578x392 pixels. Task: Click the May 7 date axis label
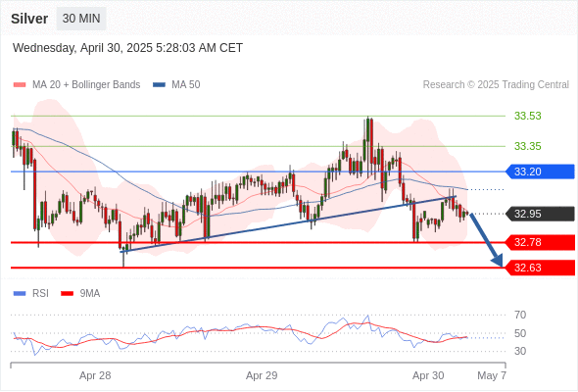[492, 375]
